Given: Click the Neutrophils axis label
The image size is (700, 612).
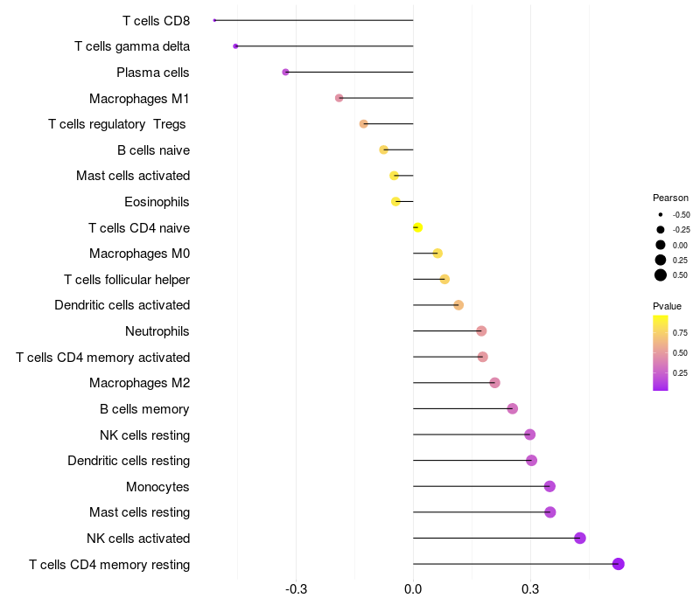Looking at the screenshot, I should (157, 331).
